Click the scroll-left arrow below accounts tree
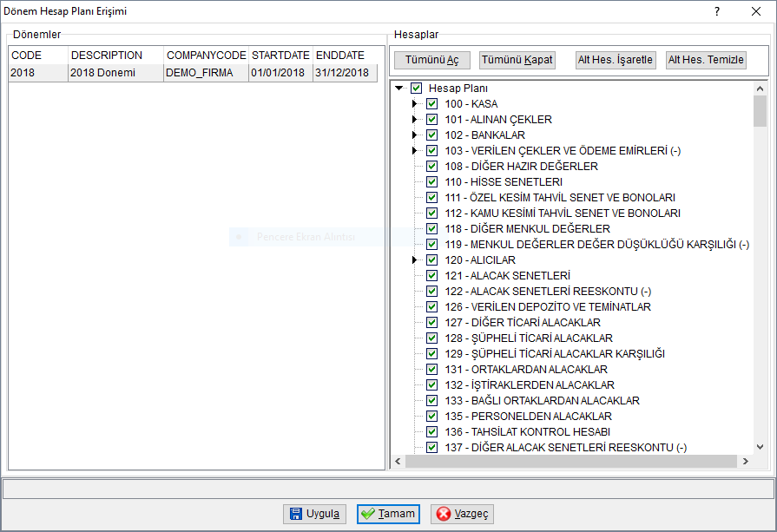The image size is (777, 532). click(398, 461)
